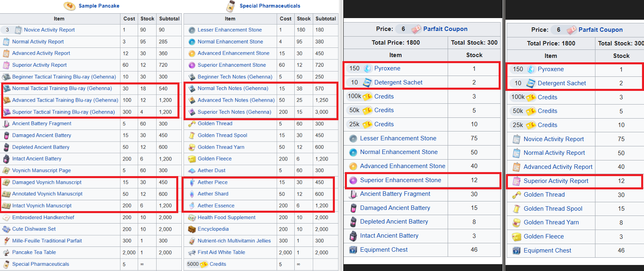The height and width of the screenshot is (271, 644).
Task: Open the Sample Pancake heading link
Action: point(99,6)
